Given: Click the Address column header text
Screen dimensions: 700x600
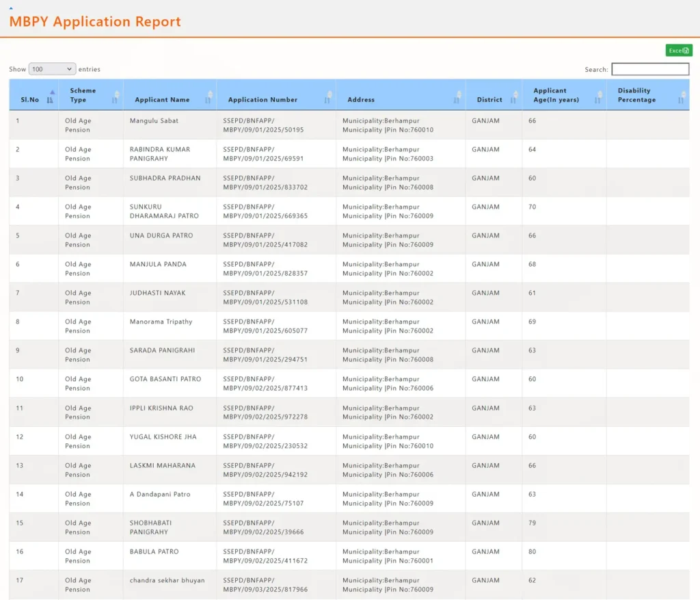Looking at the screenshot, I should (361, 100).
